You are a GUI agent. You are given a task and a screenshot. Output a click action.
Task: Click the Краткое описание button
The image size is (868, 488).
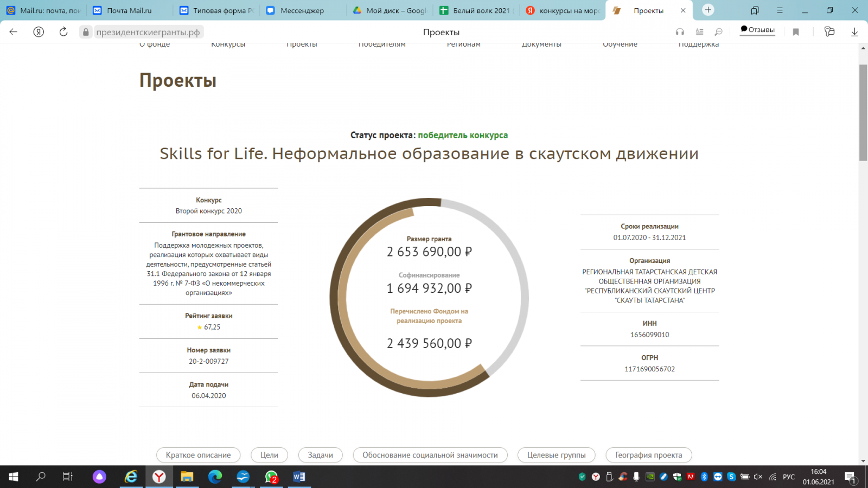[x=198, y=455]
